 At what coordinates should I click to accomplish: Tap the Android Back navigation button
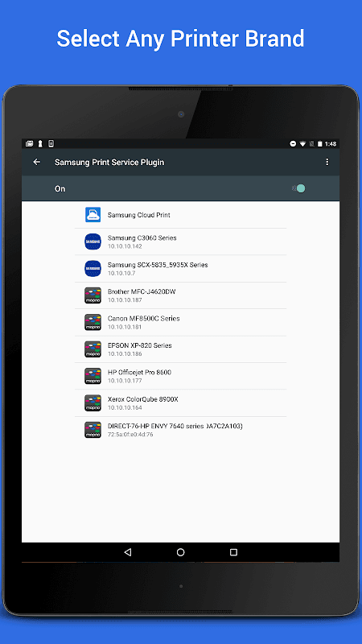pyautogui.click(x=128, y=552)
